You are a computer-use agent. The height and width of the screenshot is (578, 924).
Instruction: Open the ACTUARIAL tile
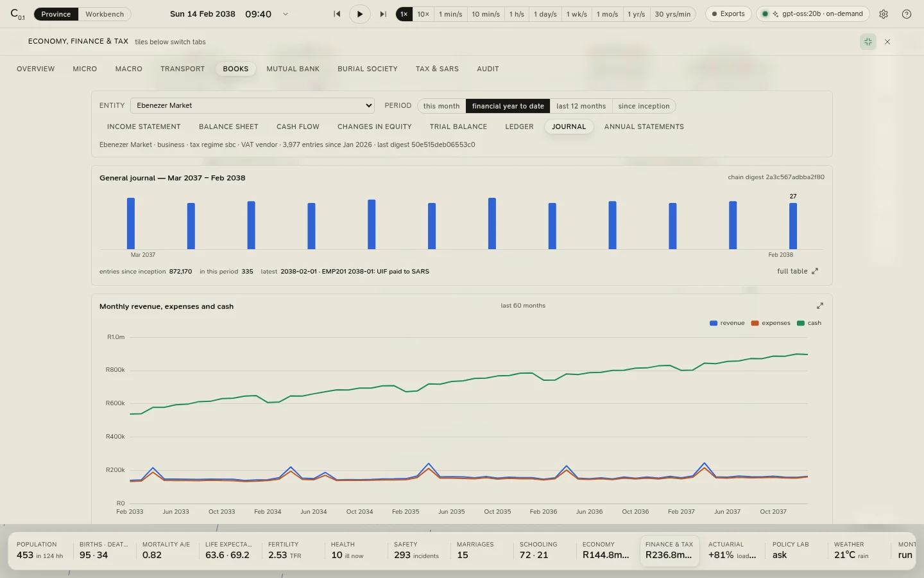click(732, 550)
